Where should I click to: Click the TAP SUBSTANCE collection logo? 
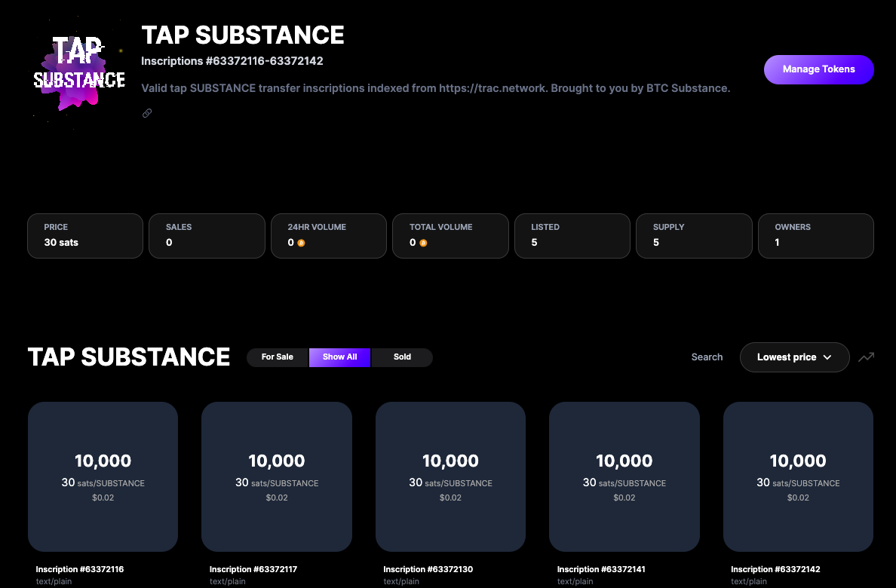tap(79, 70)
